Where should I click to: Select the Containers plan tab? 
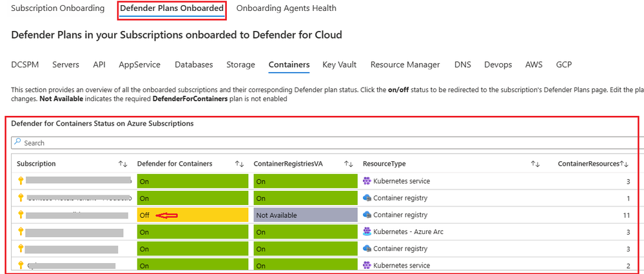pyautogui.click(x=289, y=64)
